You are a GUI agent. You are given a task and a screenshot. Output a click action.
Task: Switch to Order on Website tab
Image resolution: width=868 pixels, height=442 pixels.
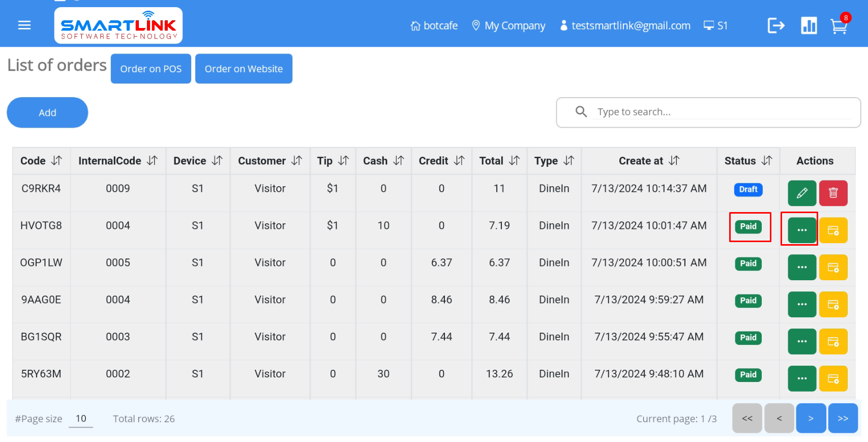244,69
